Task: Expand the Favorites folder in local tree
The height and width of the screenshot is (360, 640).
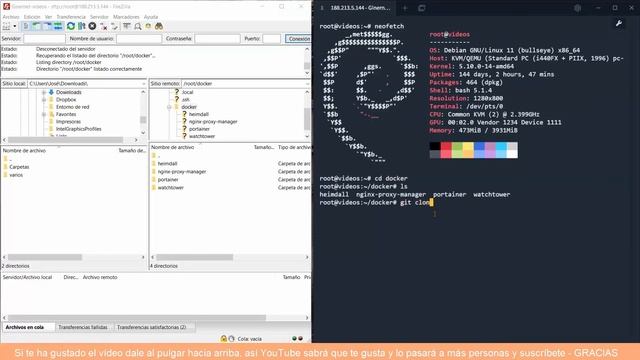Action: (44, 114)
